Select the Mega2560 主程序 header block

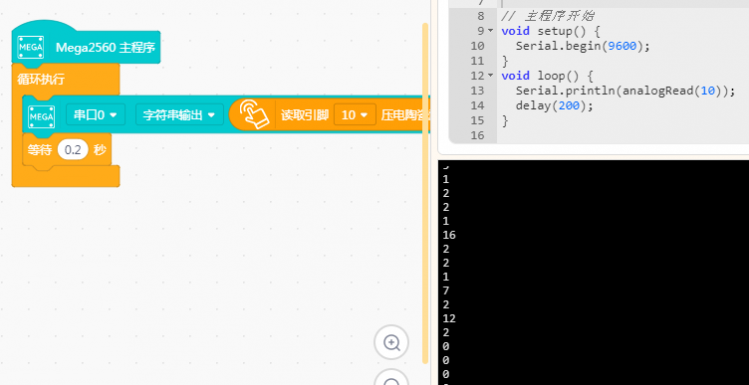(x=86, y=47)
